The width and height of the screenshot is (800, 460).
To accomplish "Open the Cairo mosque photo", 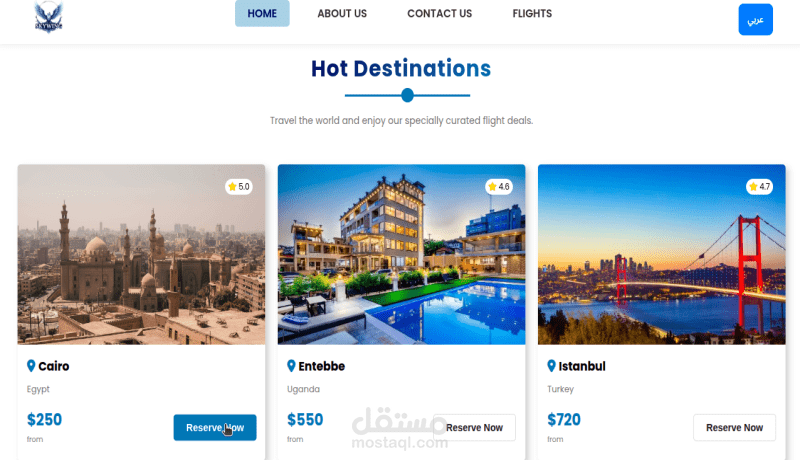I will (141, 254).
